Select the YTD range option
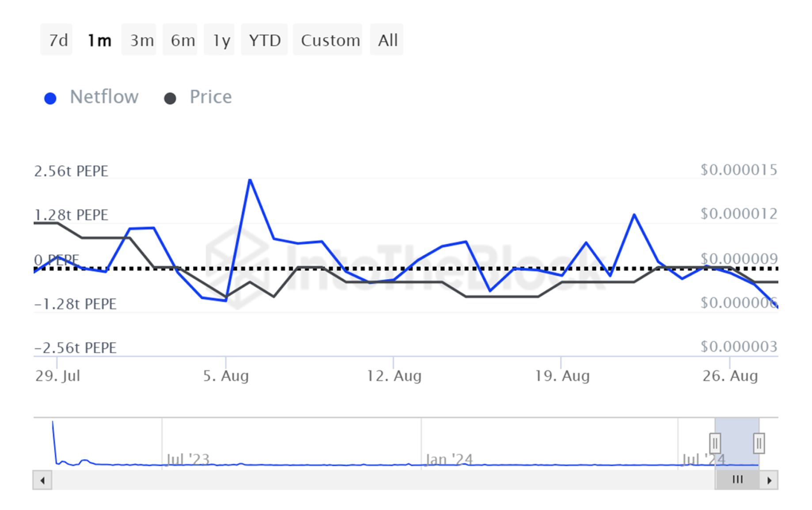 (x=265, y=40)
